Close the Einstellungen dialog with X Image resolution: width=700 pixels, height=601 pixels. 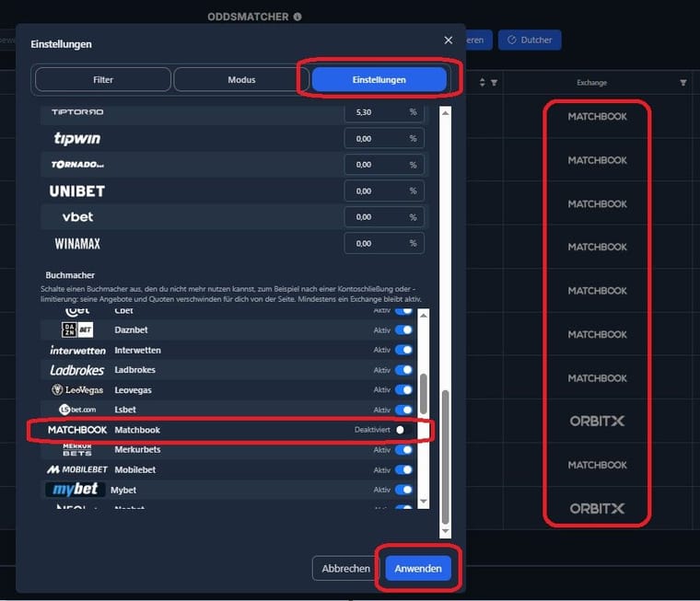point(449,40)
